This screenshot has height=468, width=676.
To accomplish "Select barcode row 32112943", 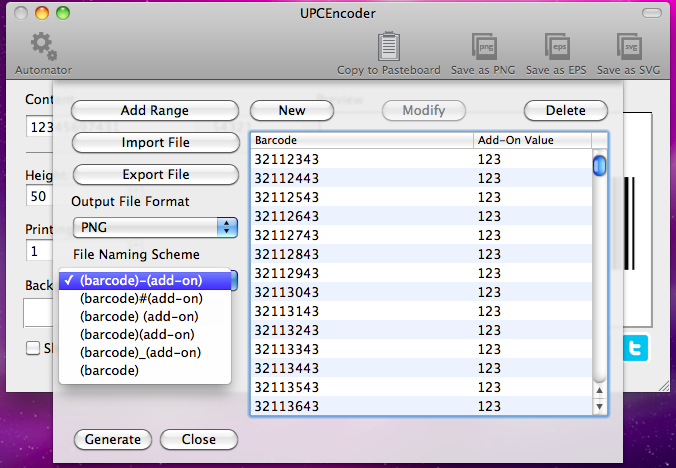I will tap(421, 273).
